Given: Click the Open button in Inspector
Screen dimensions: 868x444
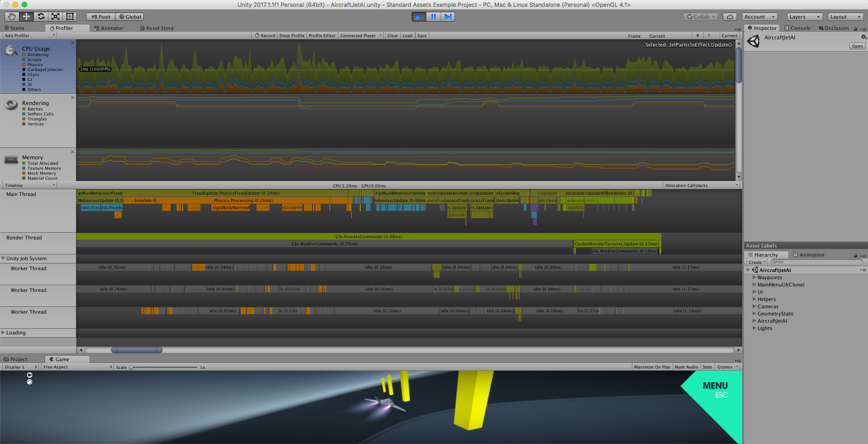Looking at the screenshot, I should [857, 46].
